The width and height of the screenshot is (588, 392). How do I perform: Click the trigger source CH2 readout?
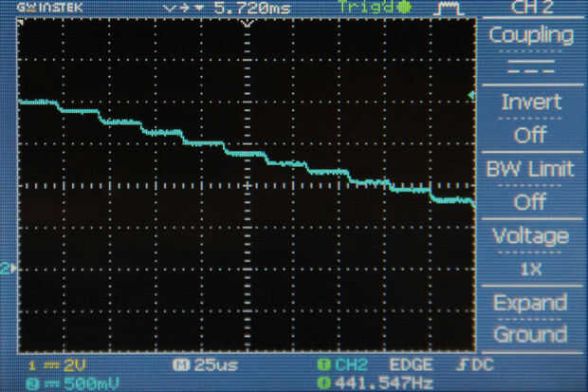coord(350,365)
